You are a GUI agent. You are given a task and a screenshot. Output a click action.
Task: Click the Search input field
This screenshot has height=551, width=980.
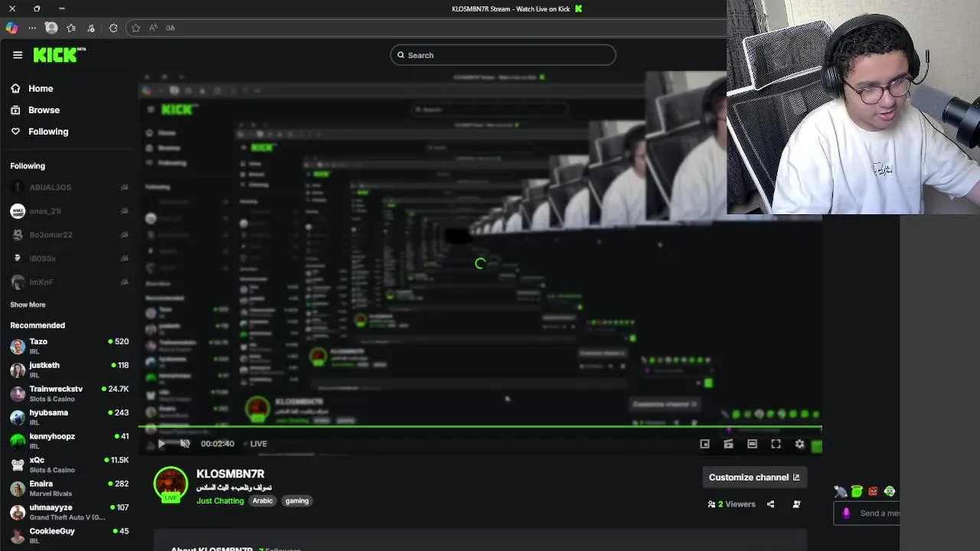503,55
